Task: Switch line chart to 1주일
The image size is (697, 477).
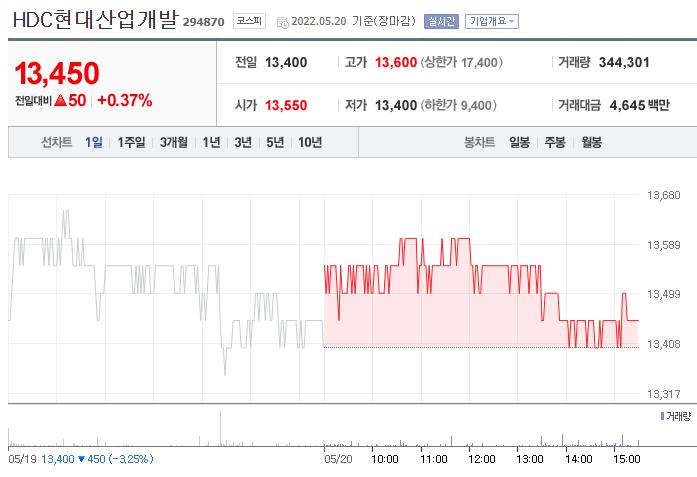Action: click(131, 142)
